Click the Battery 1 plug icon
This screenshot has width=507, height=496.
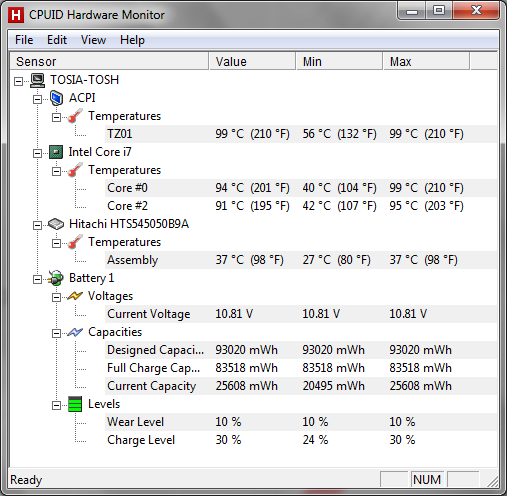(x=56, y=278)
